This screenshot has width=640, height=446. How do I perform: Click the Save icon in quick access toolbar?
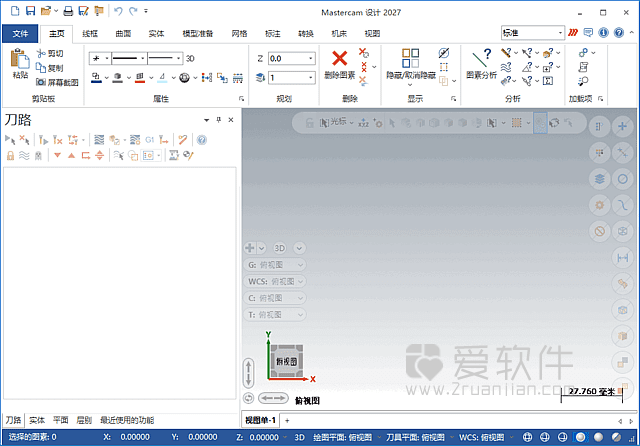pyautogui.click(x=30, y=11)
